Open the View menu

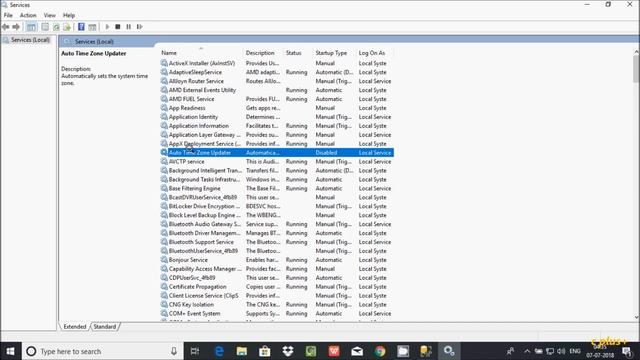point(49,15)
